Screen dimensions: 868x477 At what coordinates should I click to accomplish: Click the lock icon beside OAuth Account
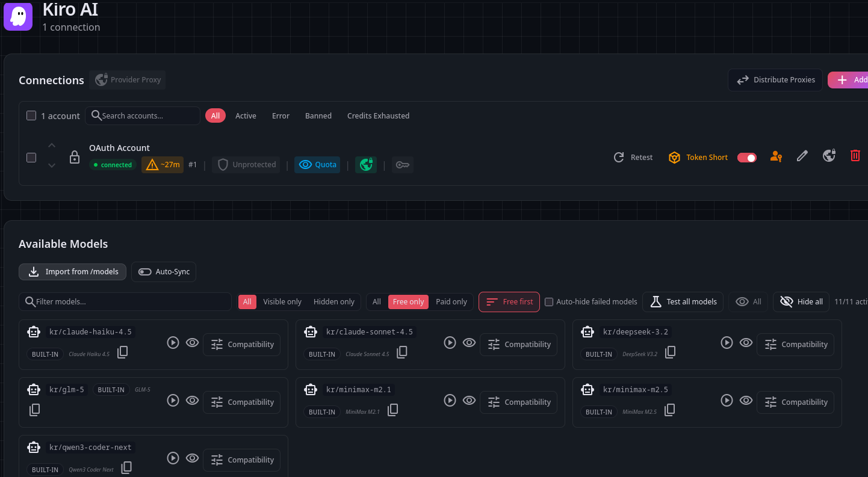pos(75,158)
